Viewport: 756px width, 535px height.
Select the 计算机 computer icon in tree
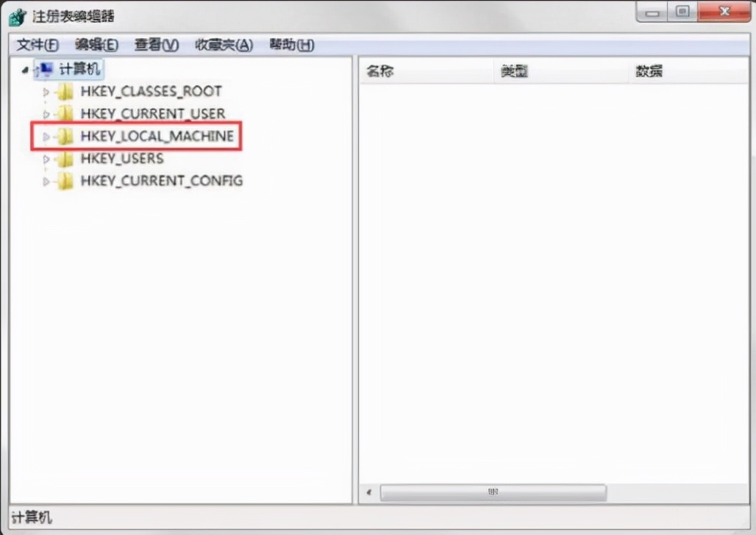(44, 69)
